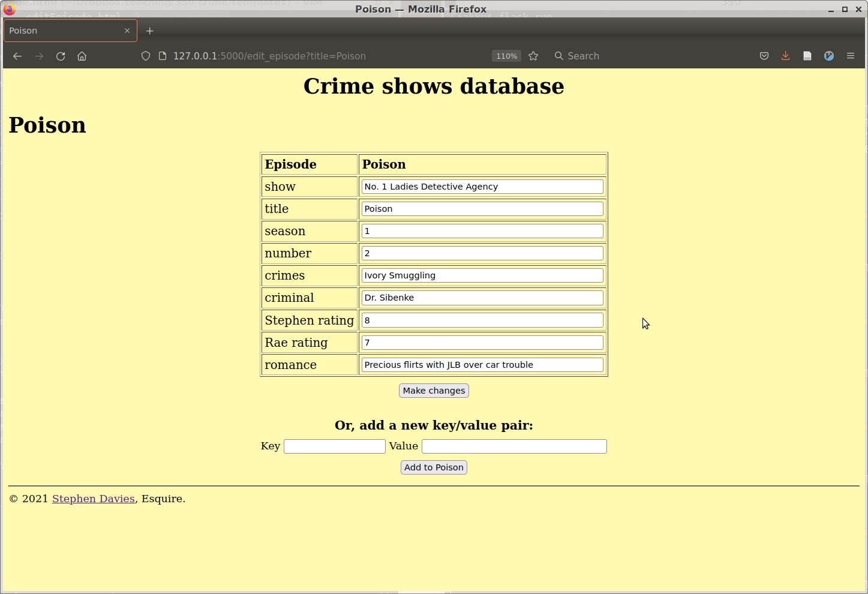
Task: Focus the Value text field
Action: click(x=514, y=446)
